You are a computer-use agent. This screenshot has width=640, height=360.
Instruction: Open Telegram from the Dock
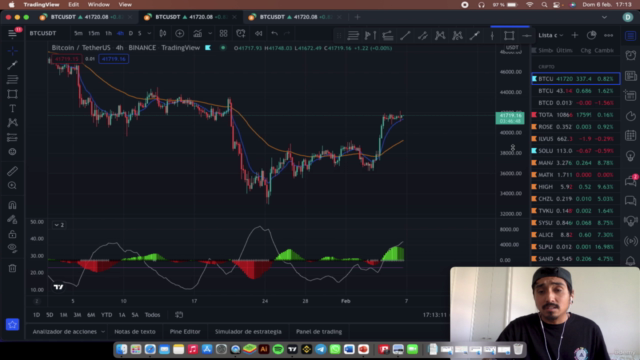(321, 349)
